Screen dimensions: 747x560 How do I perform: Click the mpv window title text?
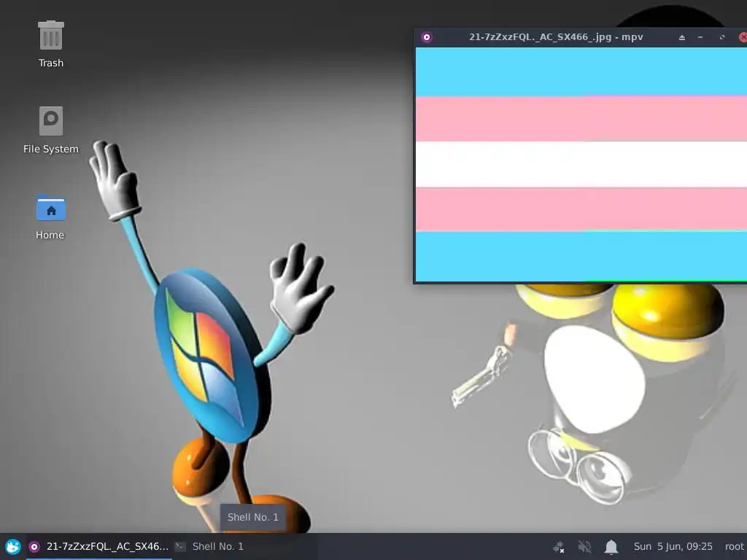(x=556, y=37)
